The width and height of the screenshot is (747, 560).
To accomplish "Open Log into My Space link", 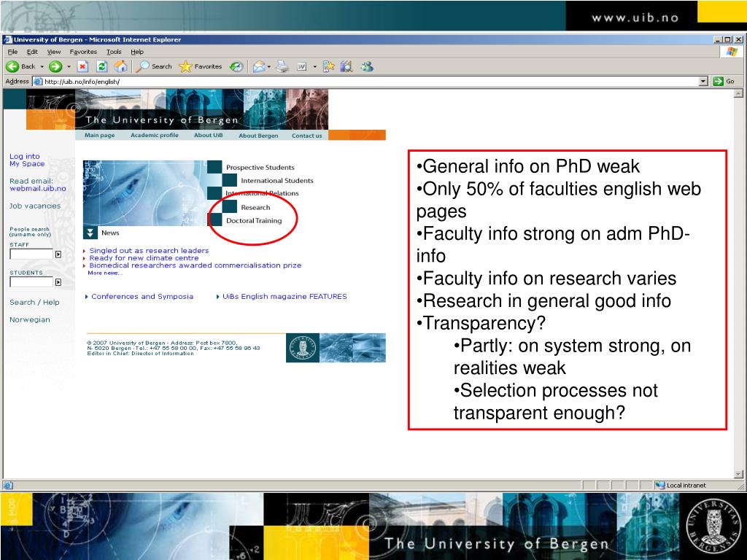I will (x=27, y=160).
